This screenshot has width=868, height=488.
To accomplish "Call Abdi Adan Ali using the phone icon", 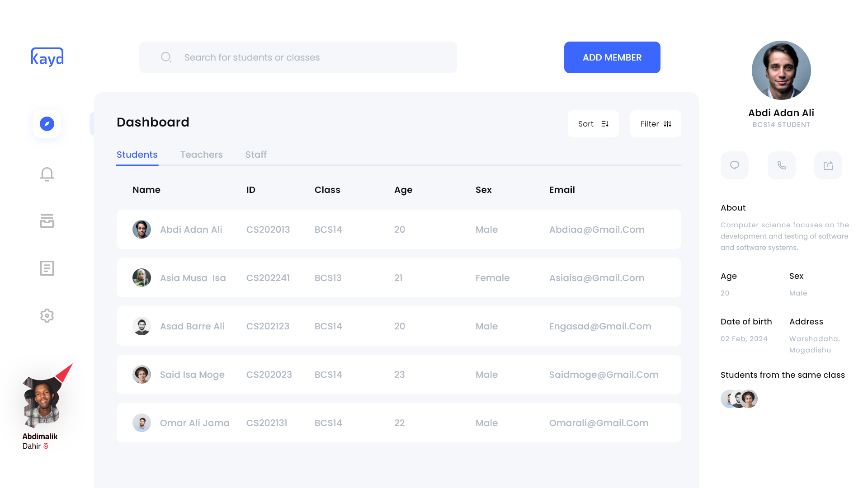I will (781, 165).
